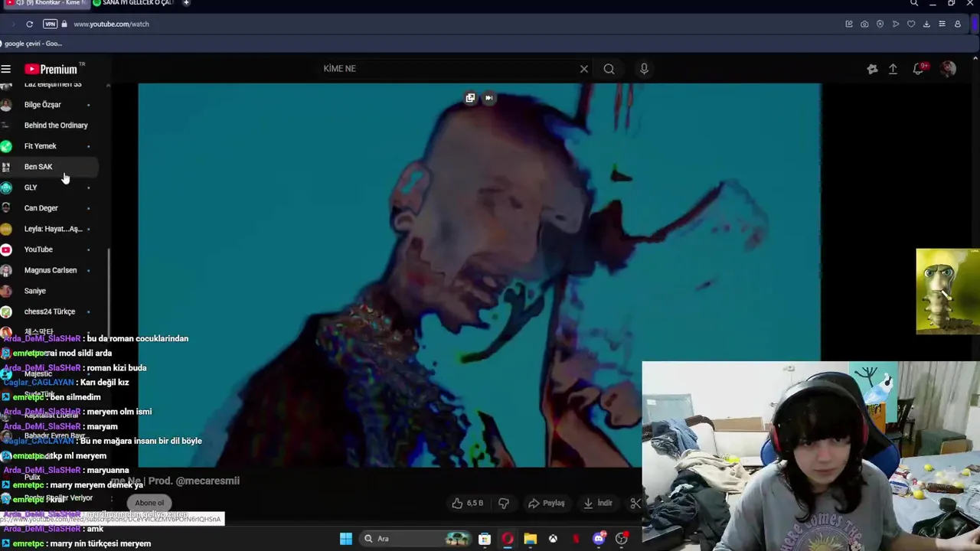Viewport: 980px width, 551px height.
Task: Toggle the browser VPN badge
Action: pos(50,24)
